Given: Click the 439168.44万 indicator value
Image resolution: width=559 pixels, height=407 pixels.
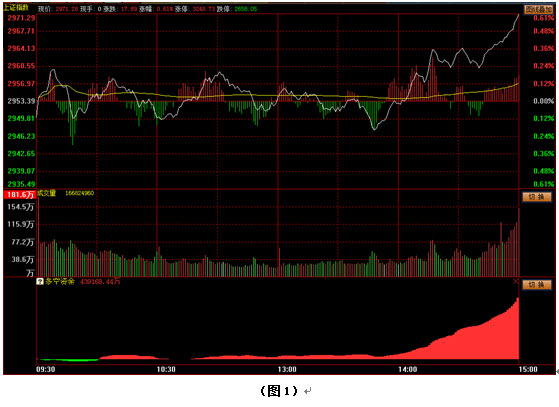Looking at the screenshot, I should click(100, 282).
